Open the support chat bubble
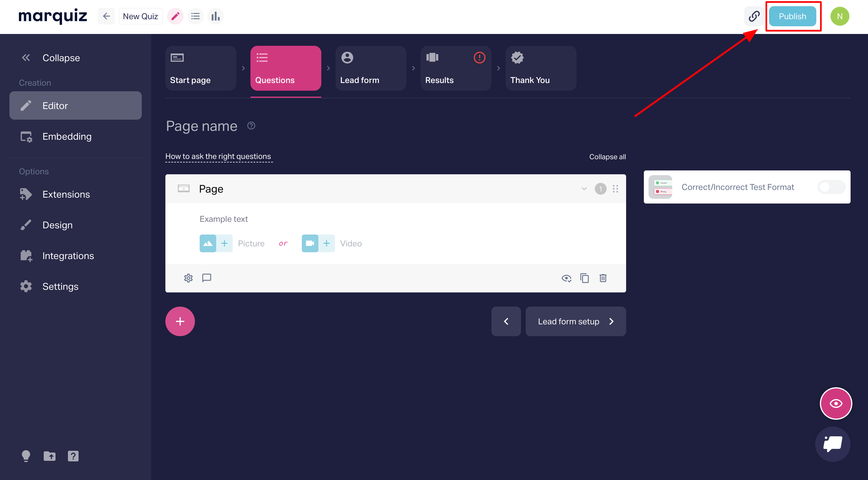868x480 pixels. [833, 444]
